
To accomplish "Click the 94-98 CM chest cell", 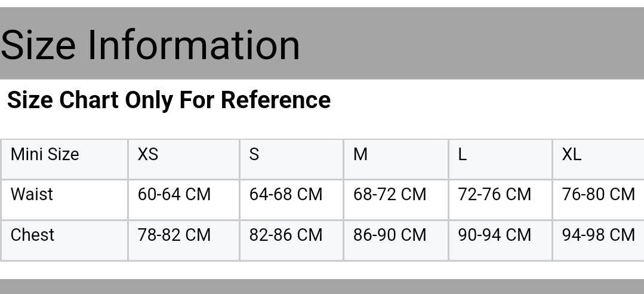I will coord(598,235).
